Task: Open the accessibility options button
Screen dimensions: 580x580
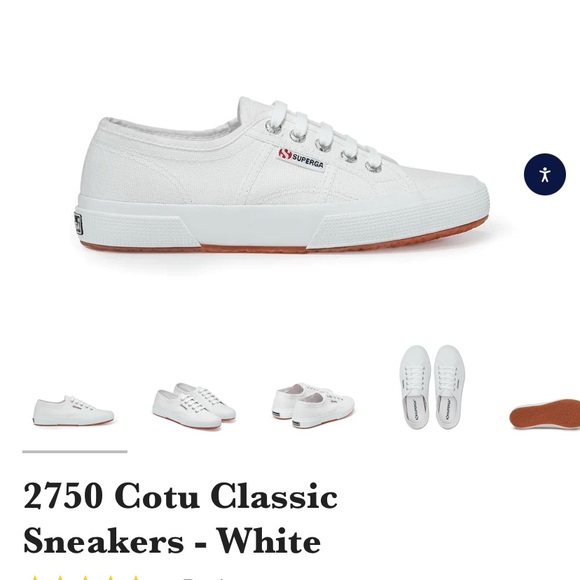Action: point(544,174)
